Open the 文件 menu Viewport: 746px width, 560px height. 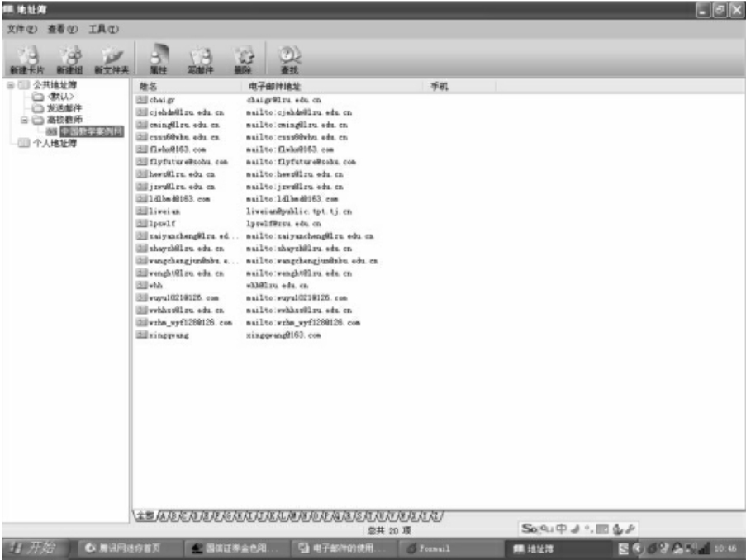21,29
